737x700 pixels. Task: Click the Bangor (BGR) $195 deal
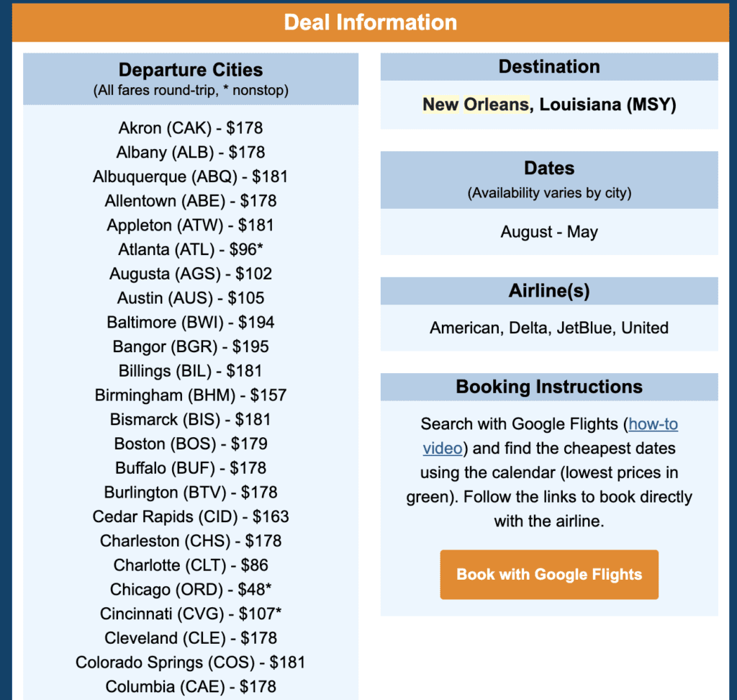tap(190, 346)
